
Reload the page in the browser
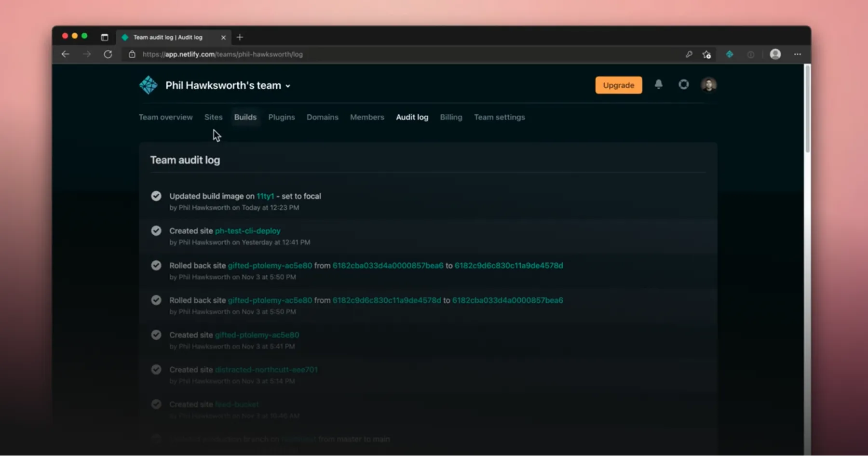point(108,54)
